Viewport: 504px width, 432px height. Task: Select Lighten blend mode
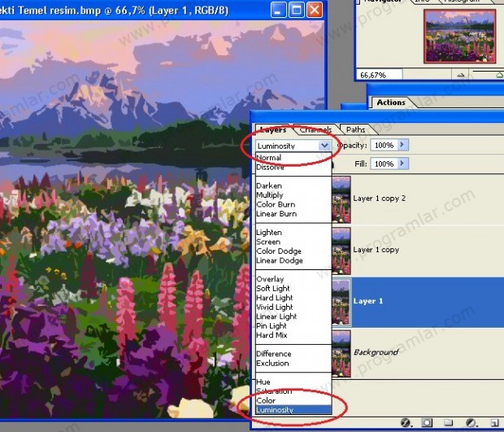tap(269, 232)
